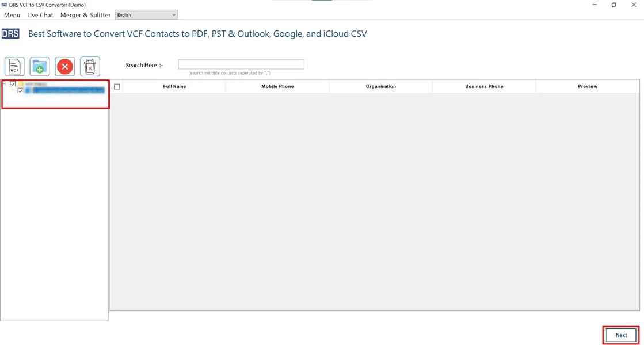Click the DRS logo beside the heading
The height and width of the screenshot is (345, 644).
pos(10,33)
